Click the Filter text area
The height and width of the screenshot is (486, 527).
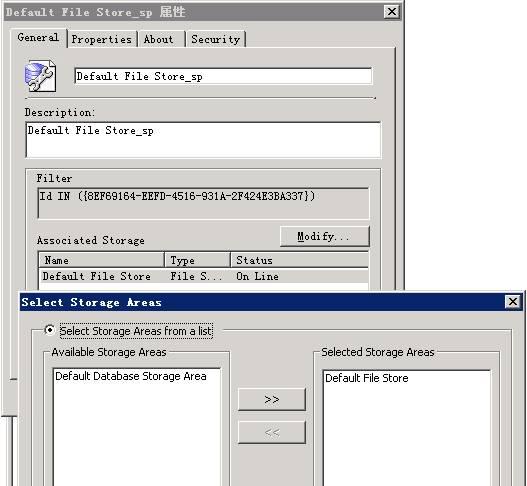coord(203,203)
